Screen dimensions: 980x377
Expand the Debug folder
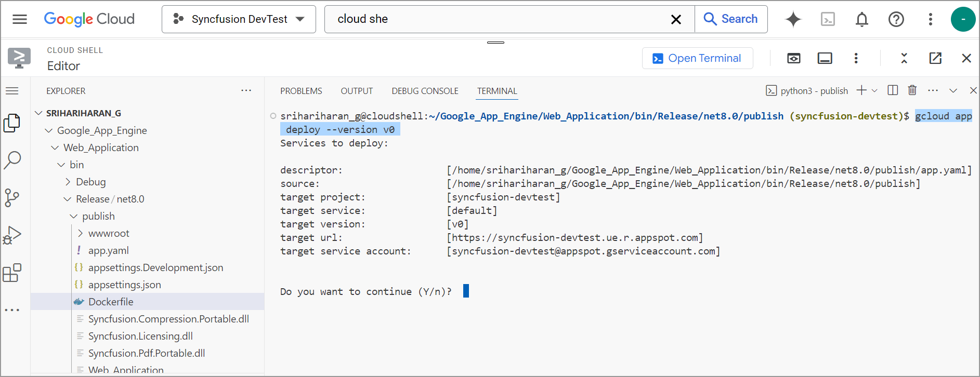[147, 182]
